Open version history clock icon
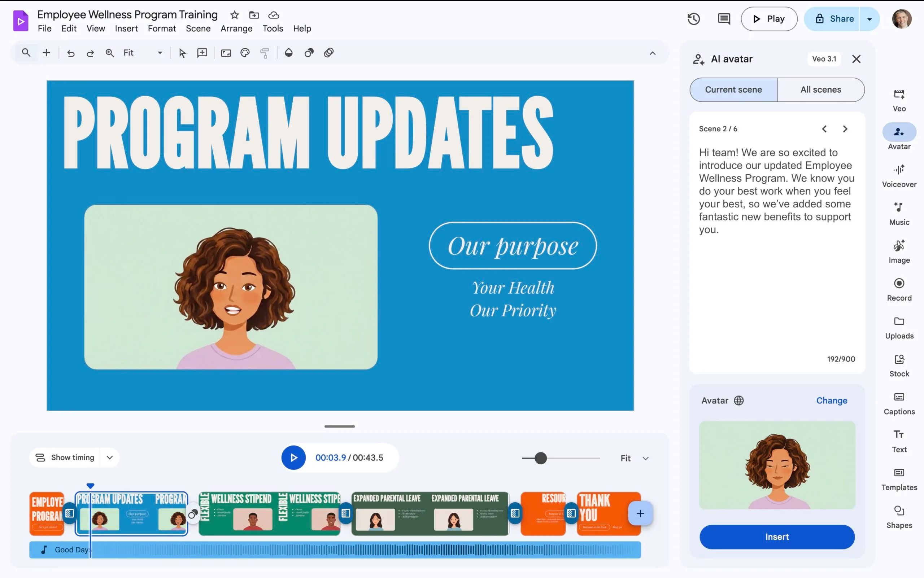 tap(693, 19)
